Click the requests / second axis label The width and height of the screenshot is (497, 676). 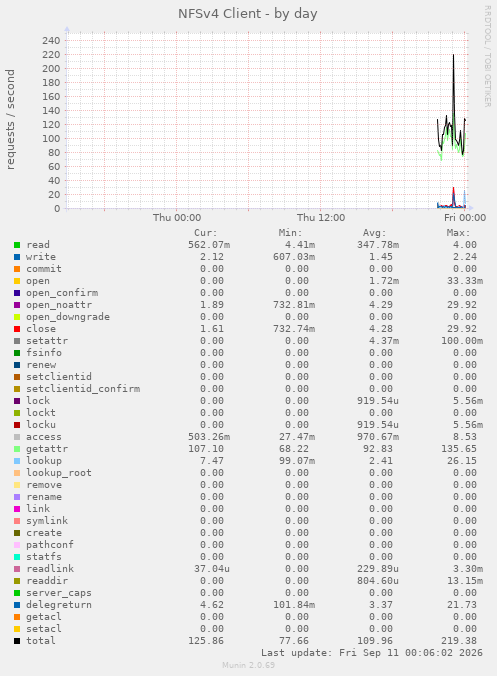click(x=10, y=119)
